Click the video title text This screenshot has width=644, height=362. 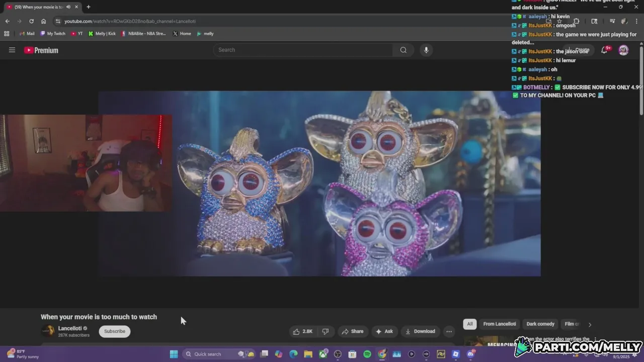99,317
